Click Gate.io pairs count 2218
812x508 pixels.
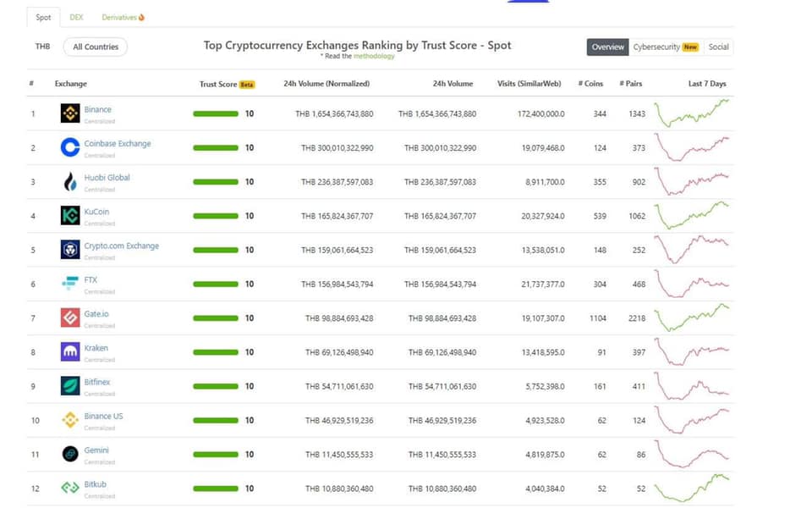[x=637, y=318]
